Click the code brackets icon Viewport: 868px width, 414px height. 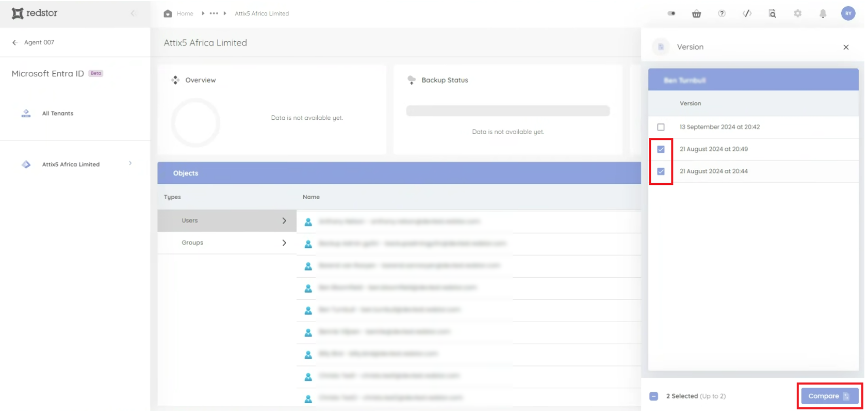(x=747, y=13)
